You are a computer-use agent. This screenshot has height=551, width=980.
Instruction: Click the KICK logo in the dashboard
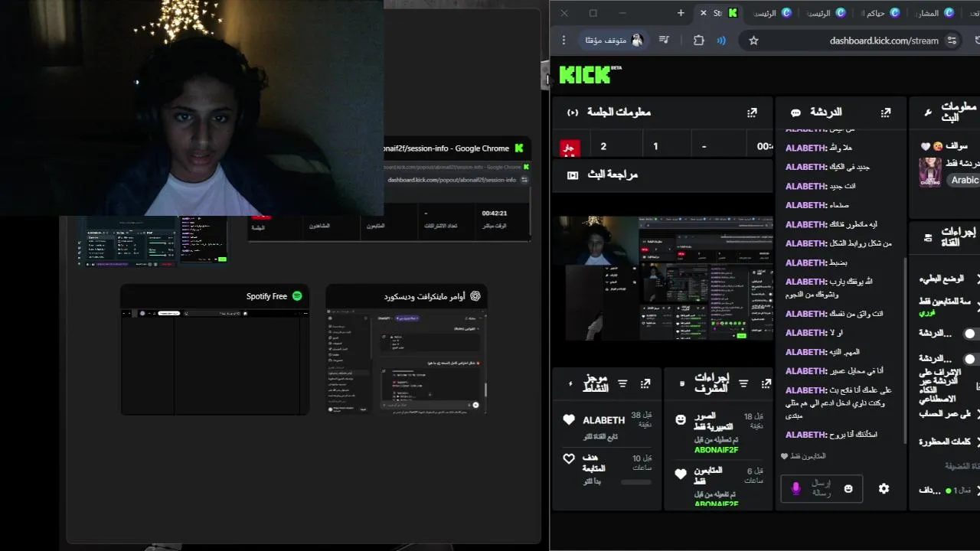point(585,74)
